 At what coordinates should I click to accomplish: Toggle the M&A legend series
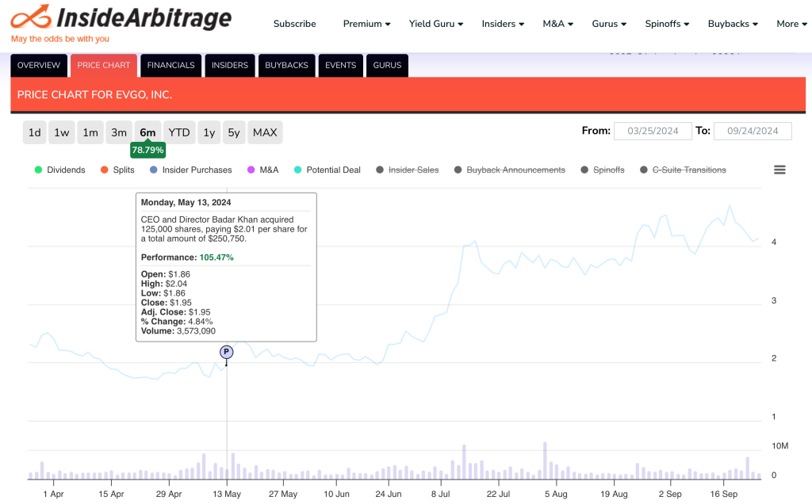pos(263,170)
